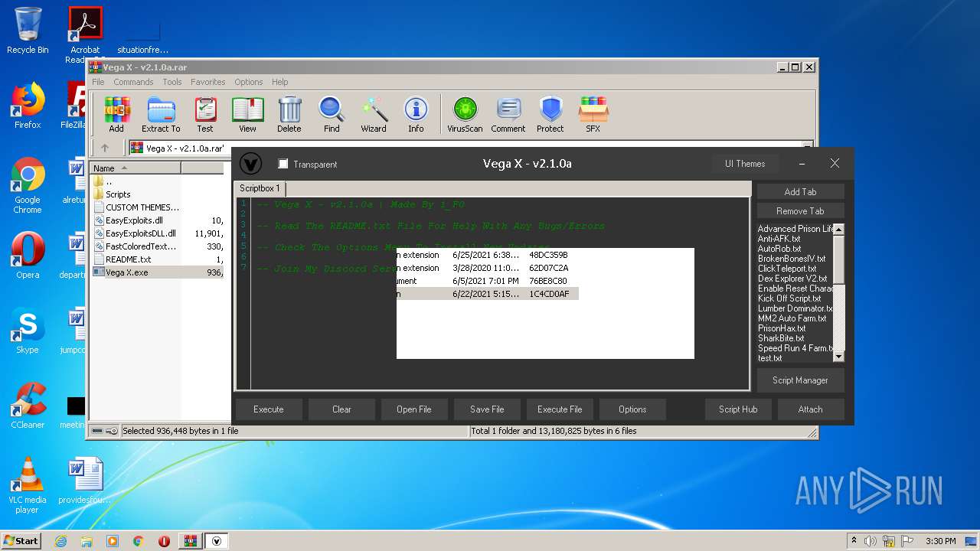The width and height of the screenshot is (980, 551).
Task: Open the Commands menu
Action: click(133, 82)
